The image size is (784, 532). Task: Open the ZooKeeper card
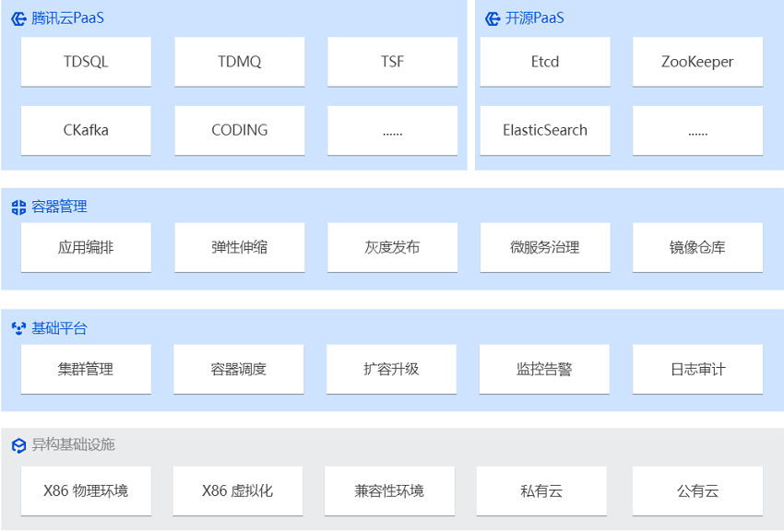pyautogui.click(x=697, y=62)
